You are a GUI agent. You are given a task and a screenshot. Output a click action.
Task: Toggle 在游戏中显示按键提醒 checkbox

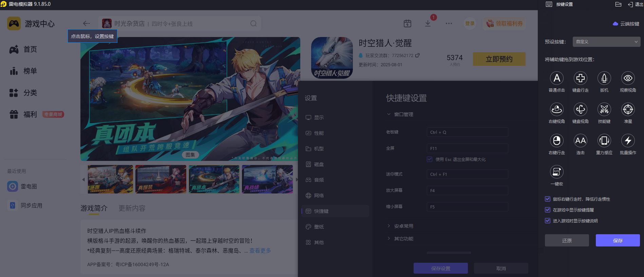pyautogui.click(x=548, y=210)
